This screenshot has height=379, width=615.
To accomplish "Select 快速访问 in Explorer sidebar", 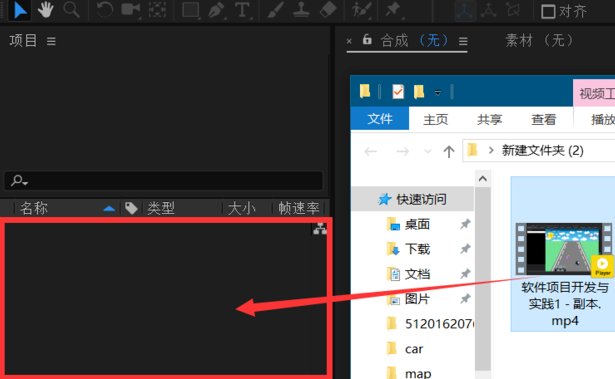I will [x=413, y=199].
